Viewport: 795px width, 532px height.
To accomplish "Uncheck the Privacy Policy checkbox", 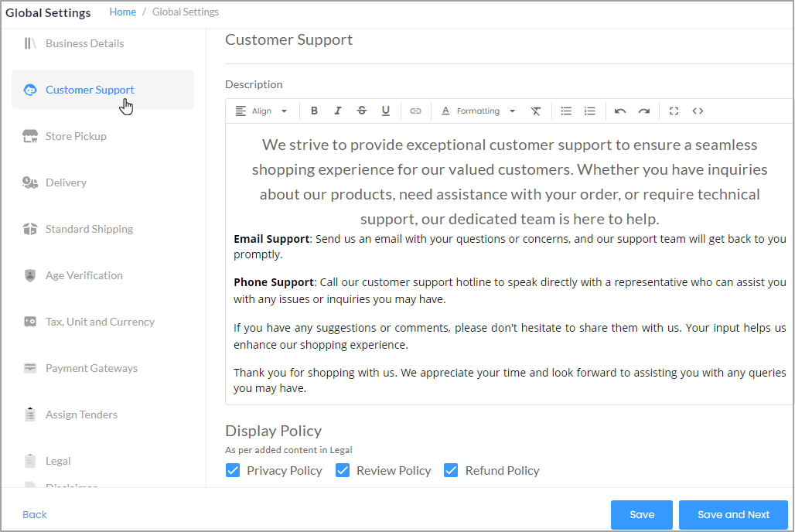I will click(x=233, y=470).
